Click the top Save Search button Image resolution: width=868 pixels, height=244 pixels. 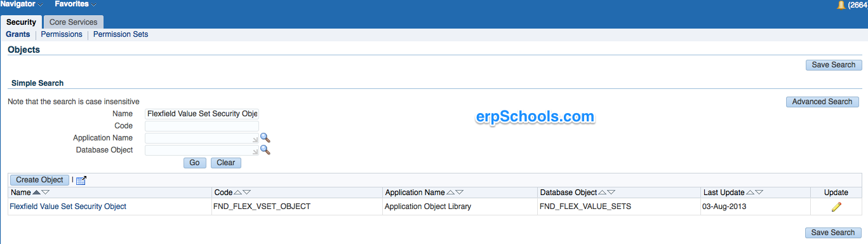click(834, 65)
